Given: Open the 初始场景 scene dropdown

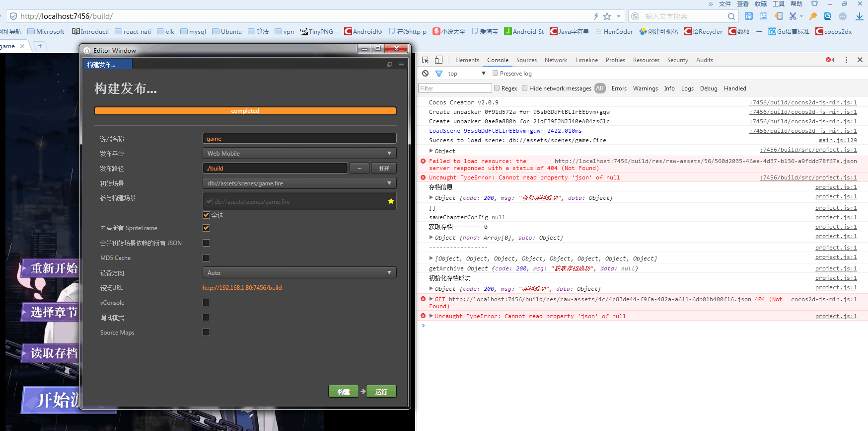Looking at the screenshot, I should click(299, 183).
